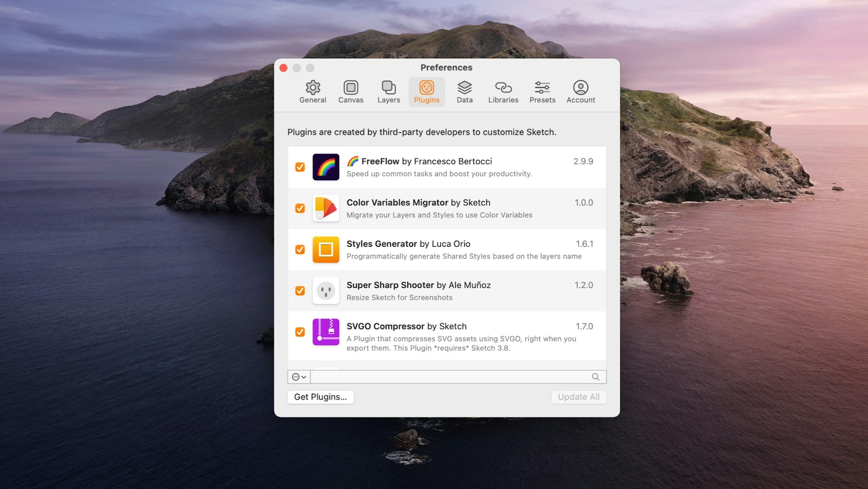
Task: Click the Styles Generator orange plugin icon
Action: point(326,249)
